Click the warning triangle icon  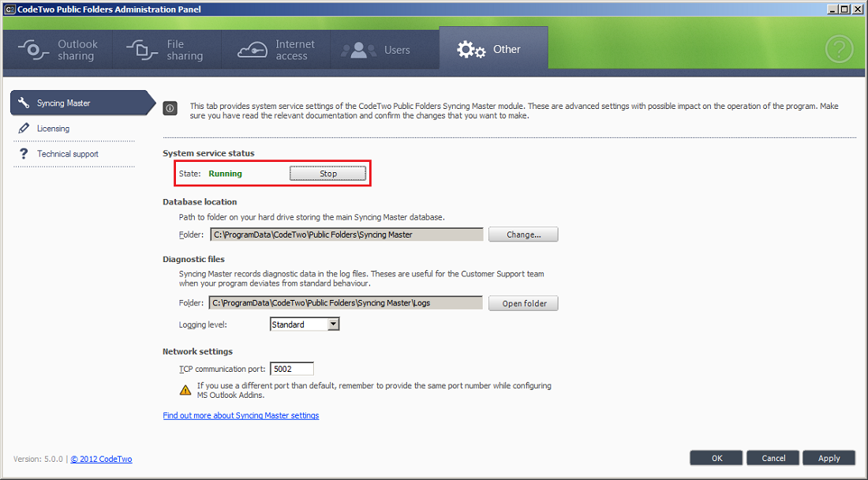tap(185, 390)
